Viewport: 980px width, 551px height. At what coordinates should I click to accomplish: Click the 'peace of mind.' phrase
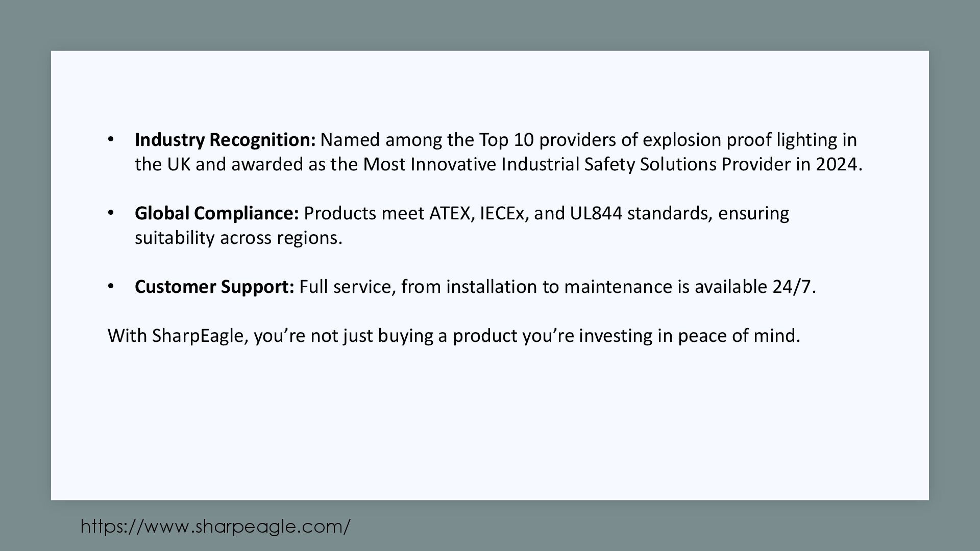pos(739,336)
